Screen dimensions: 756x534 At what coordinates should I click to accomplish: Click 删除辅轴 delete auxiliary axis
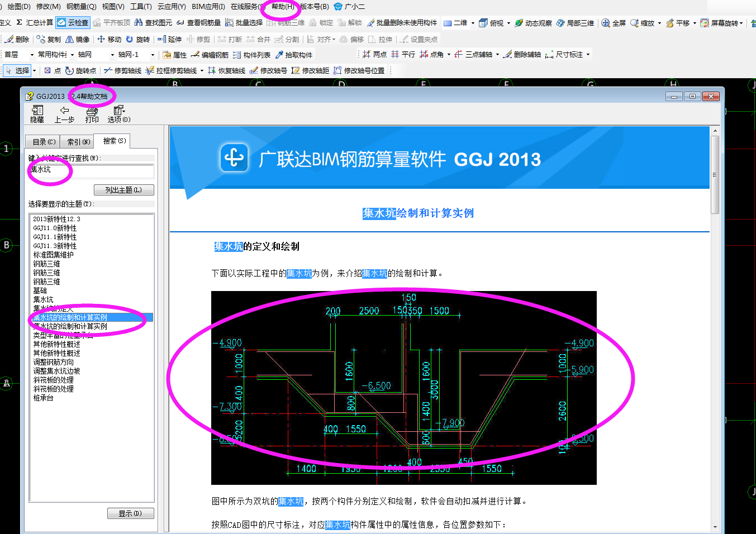point(522,54)
